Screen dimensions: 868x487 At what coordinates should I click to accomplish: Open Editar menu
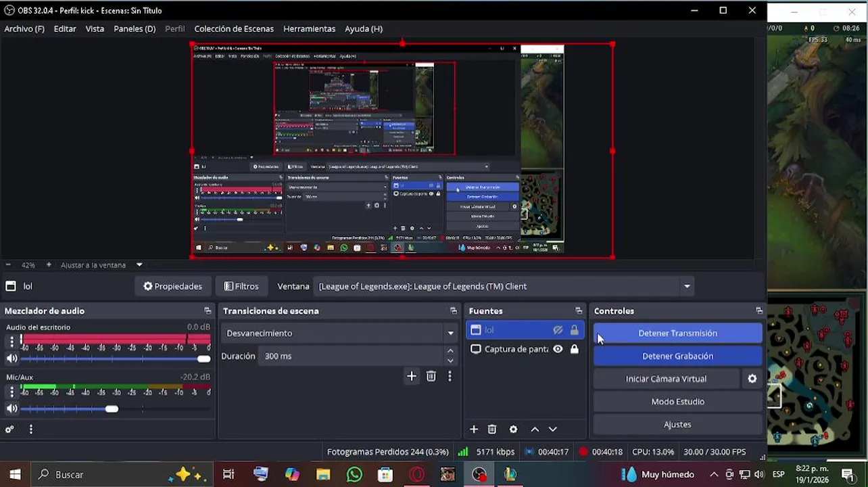(65, 28)
